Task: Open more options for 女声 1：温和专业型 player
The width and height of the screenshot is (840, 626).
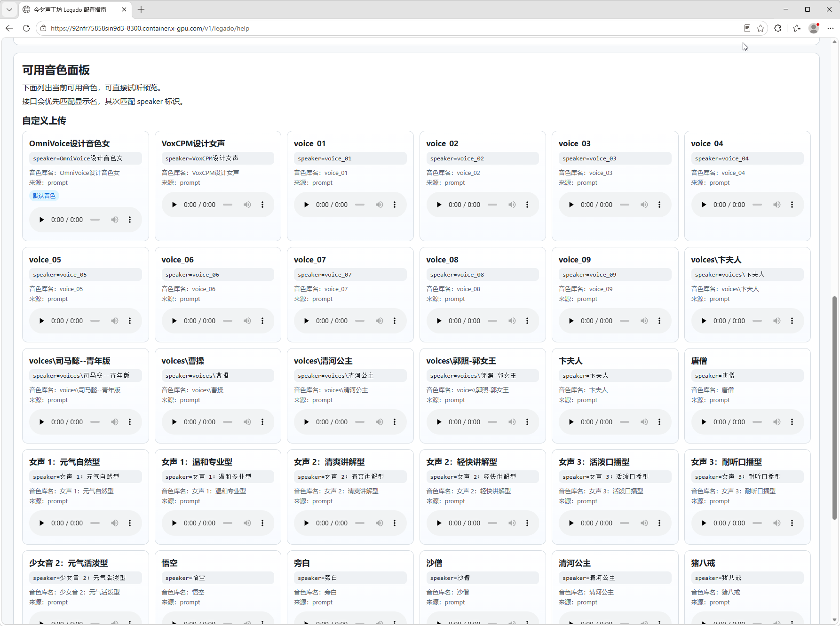Action: tap(262, 523)
